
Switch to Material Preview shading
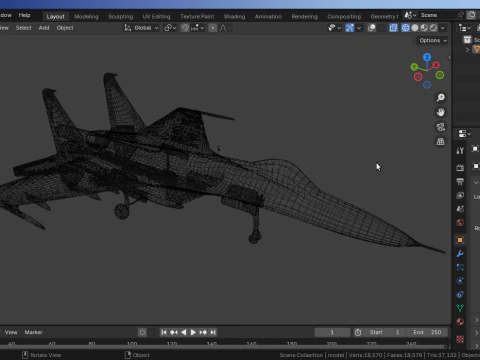424,28
